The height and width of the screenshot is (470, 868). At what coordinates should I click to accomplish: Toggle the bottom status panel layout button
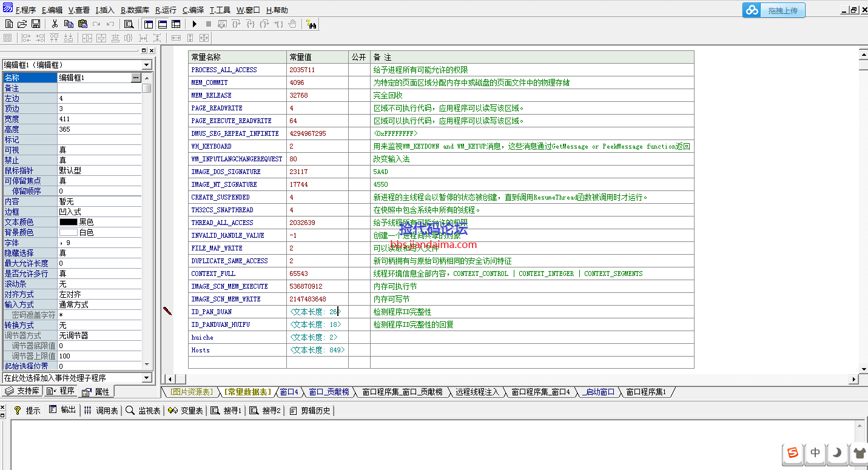163,24
